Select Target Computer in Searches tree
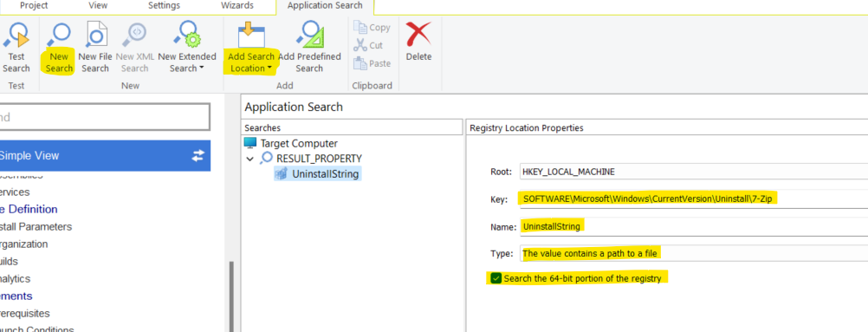Viewport: 868px width, 332px height. point(299,143)
